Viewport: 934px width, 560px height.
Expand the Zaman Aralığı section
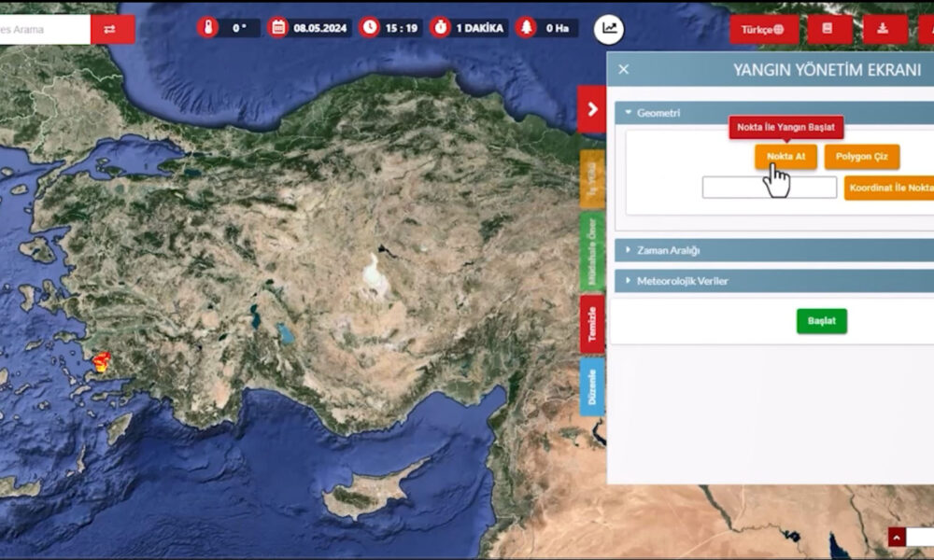click(667, 250)
